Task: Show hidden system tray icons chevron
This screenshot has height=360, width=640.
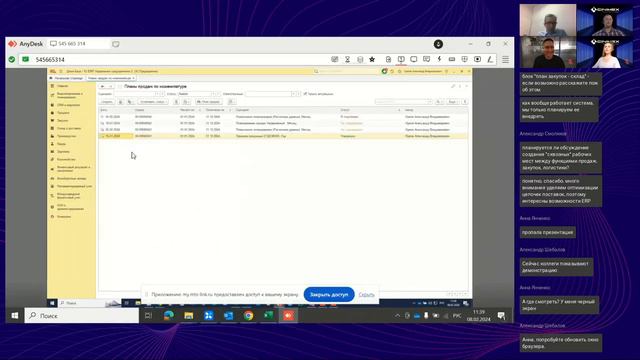Action: (x=397, y=316)
